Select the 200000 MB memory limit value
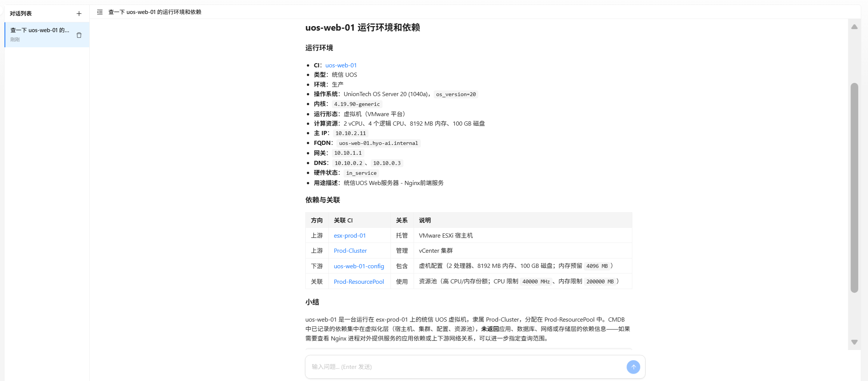This screenshot has height=381, width=868. click(x=600, y=281)
